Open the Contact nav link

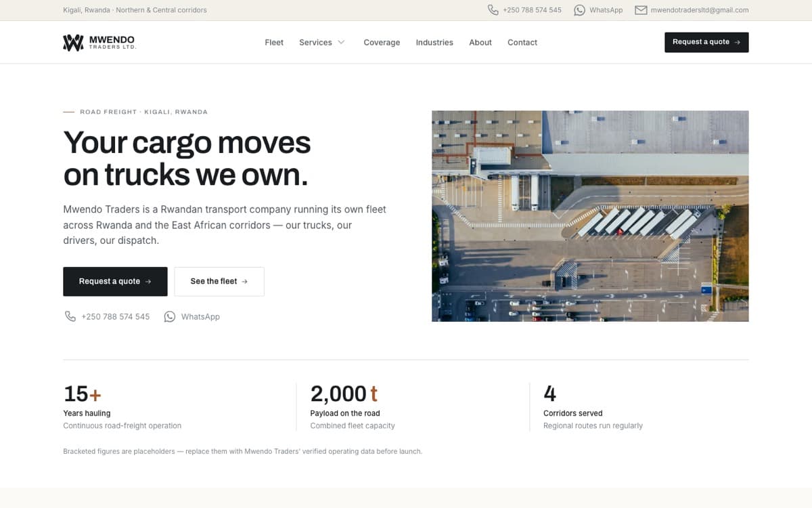522,42
